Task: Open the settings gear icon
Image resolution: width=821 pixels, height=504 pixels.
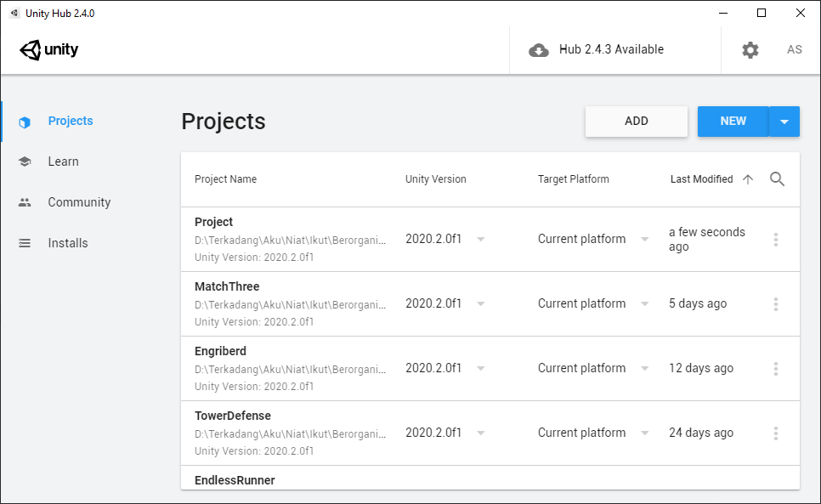Action: pos(750,50)
